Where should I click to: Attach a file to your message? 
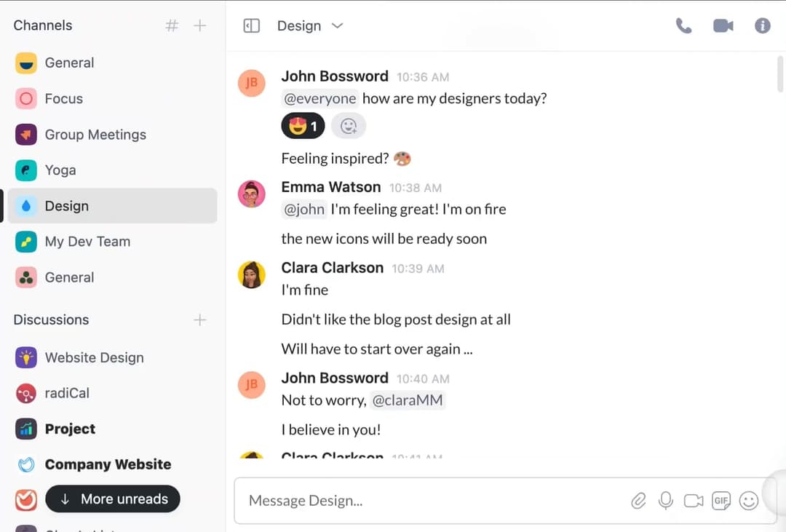[x=638, y=501]
